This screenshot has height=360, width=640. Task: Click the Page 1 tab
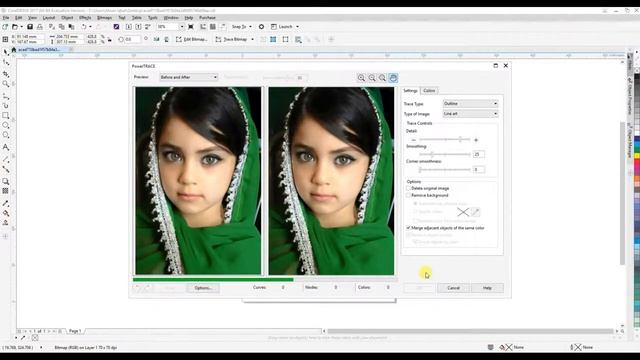75,331
